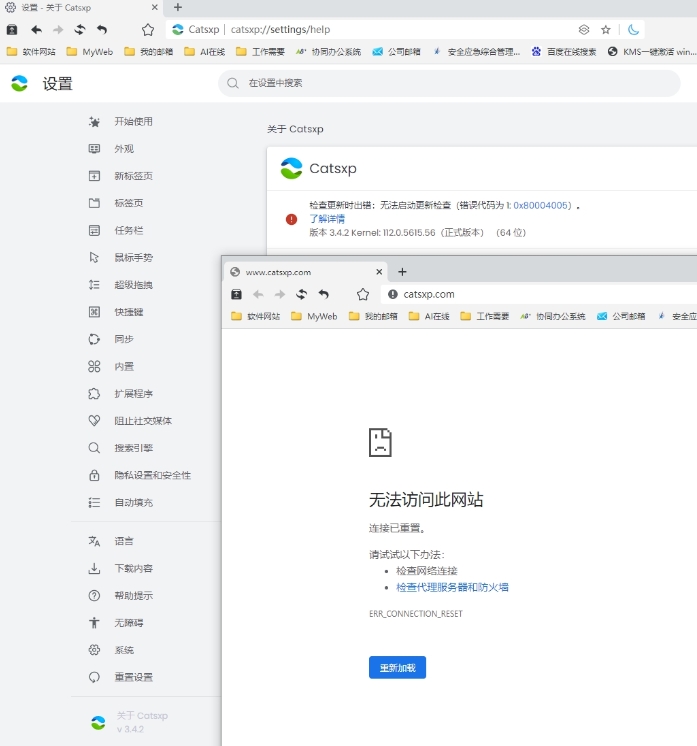Open 软件网站 bookmark folder in main window
Screen dimensions: 697x746
31,52
